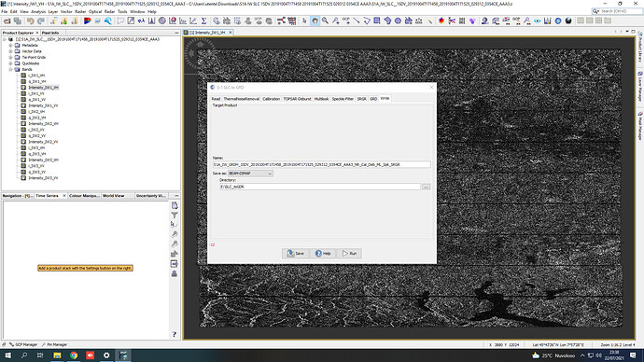Click the filter icon in Time Series panel
The height and width of the screenshot is (362, 644).
tap(175, 216)
